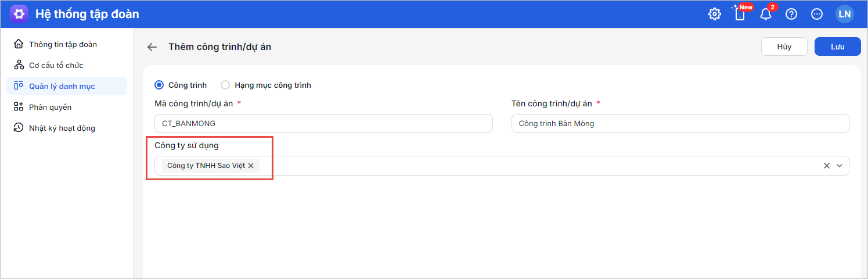Image resolution: width=868 pixels, height=279 pixels.
Task: Open the notifications bell
Action: click(x=766, y=14)
